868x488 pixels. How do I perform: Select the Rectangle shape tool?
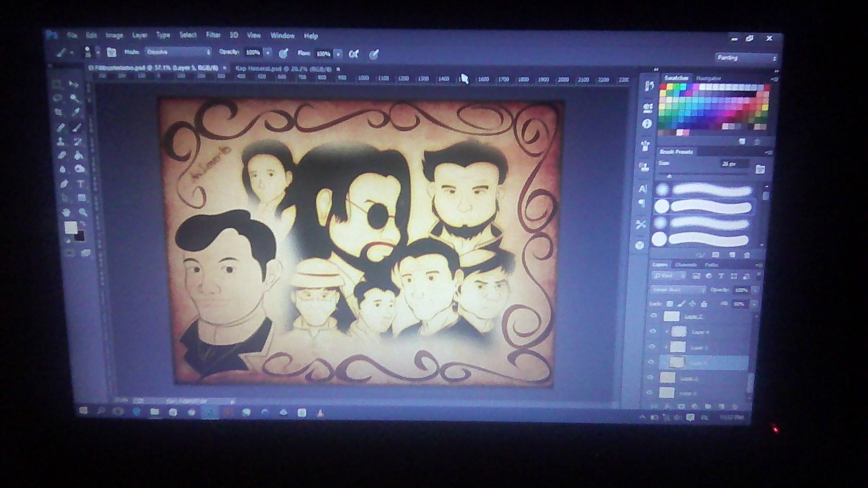click(82, 198)
